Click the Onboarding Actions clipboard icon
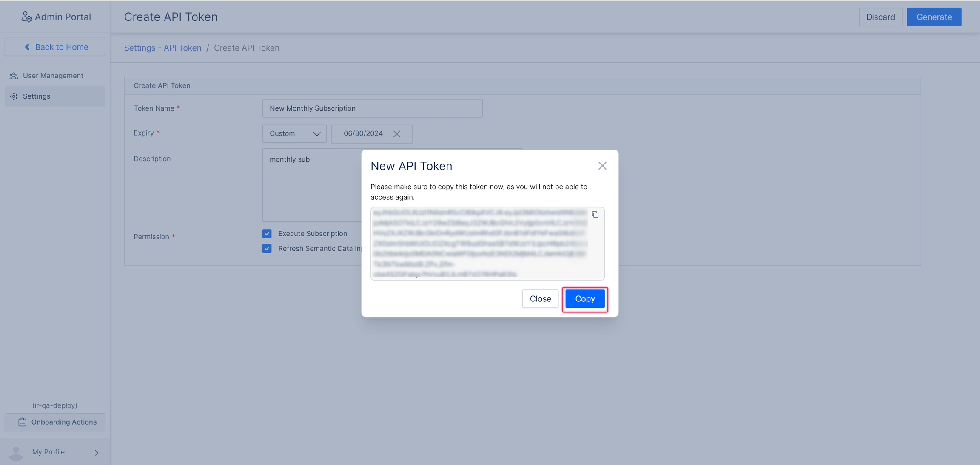This screenshot has height=465, width=980. 22,422
